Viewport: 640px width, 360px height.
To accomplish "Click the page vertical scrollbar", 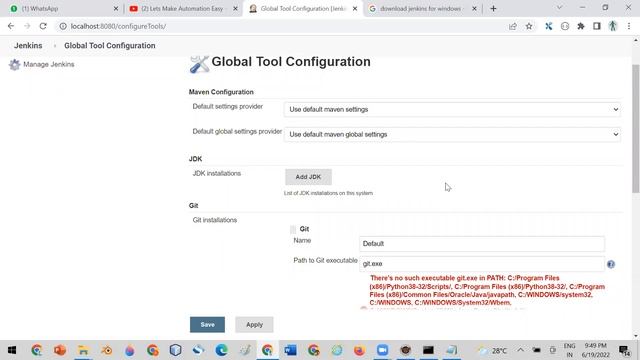I will coord(636,129).
